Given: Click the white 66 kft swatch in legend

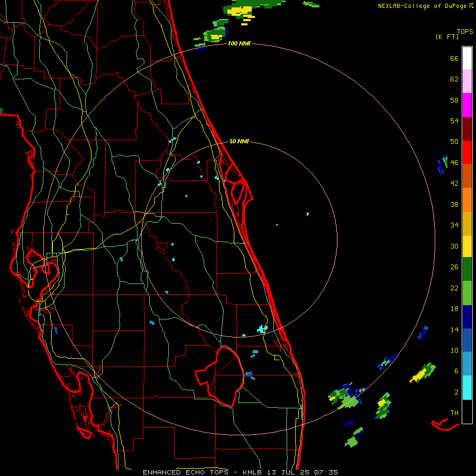Looking at the screenshot, I should click(467, 58).
